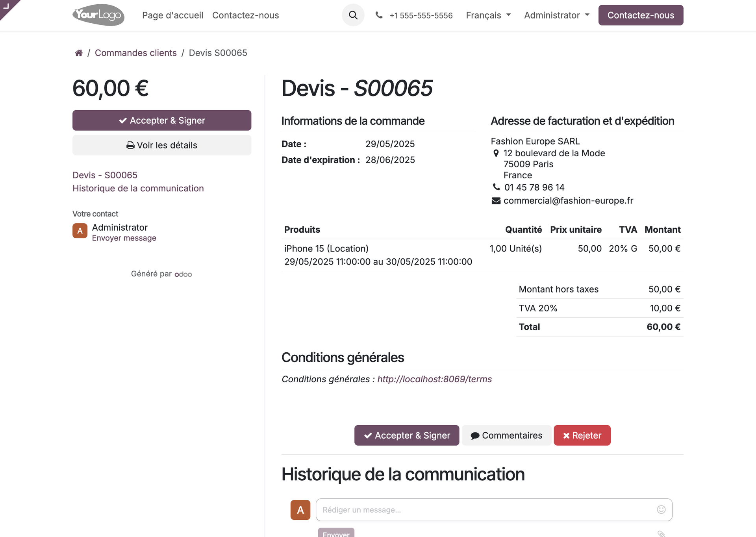Call the +1 555-555-5556 number link
The image size is (756, 537).
(x=421, y=15)
